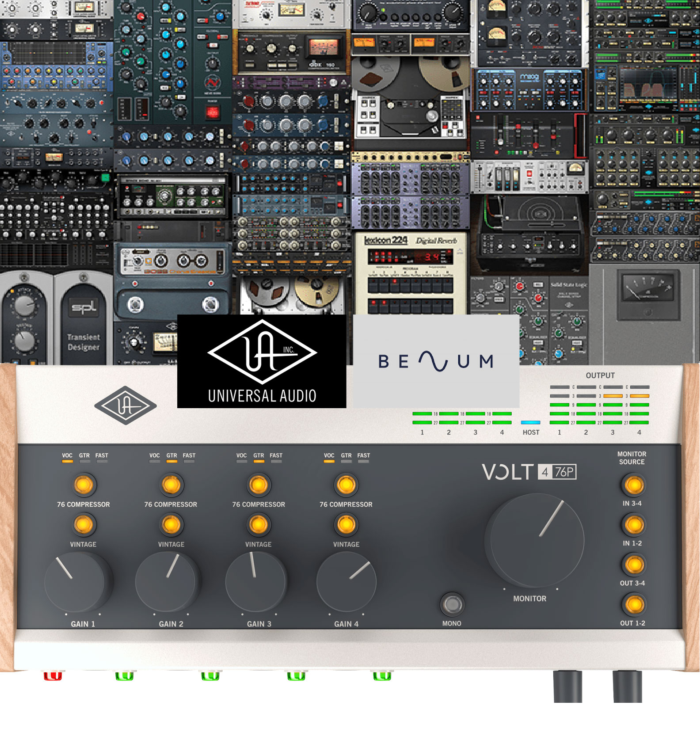The width and height of the screenshot is (700, 743).
Task: Click the UA diamond emblem on the Volt
Action: (x=126, y=405)
